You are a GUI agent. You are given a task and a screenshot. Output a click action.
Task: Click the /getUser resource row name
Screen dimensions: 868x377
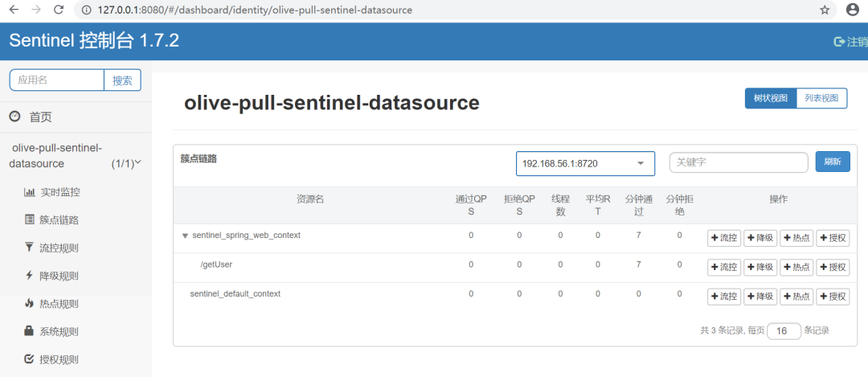(x=216, y=264)
